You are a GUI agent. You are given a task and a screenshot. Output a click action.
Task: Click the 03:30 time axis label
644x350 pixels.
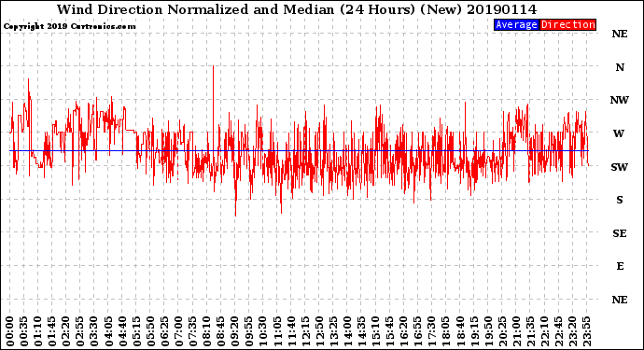click(94, 331)
